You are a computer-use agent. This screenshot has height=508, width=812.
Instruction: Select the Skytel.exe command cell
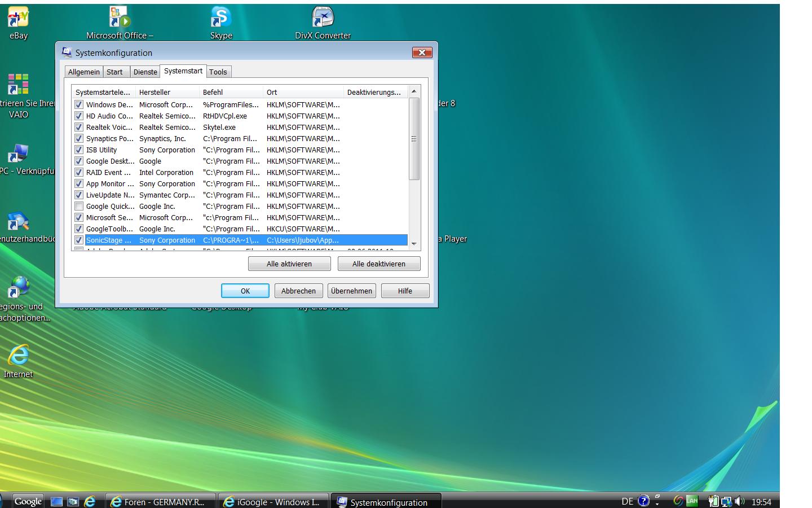(x=219, y=127)
